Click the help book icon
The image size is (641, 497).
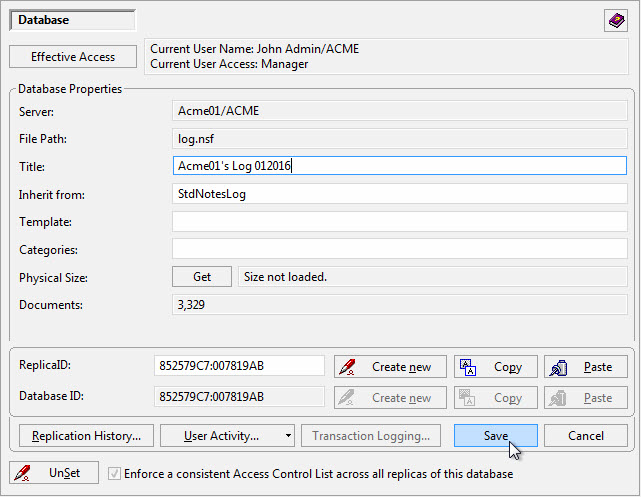coord(615,21)
